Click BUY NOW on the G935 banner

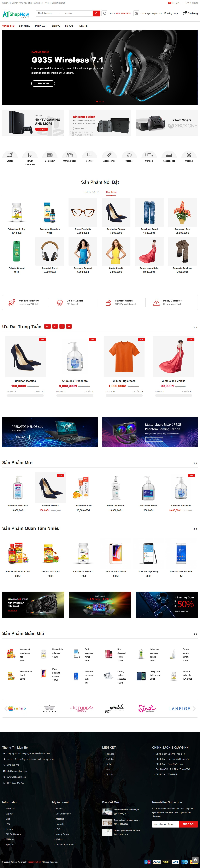click(43, 83)
